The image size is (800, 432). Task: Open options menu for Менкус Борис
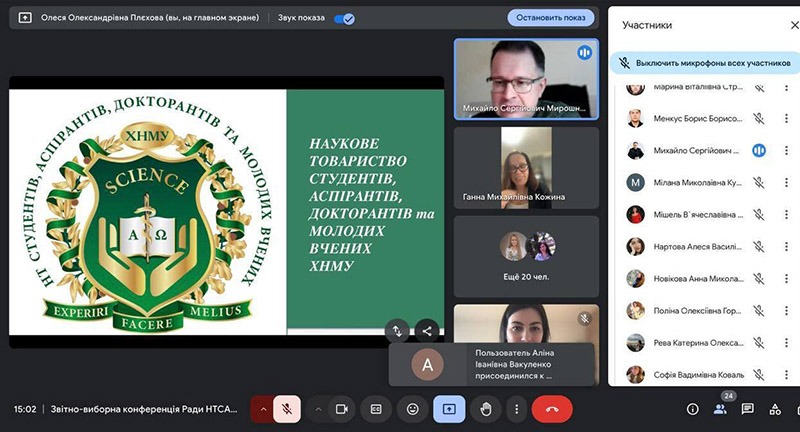786,119
